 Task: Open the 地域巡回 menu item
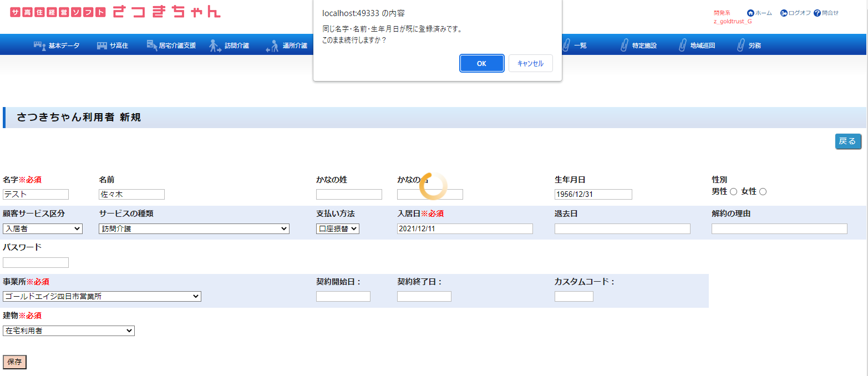coord(702,45)
